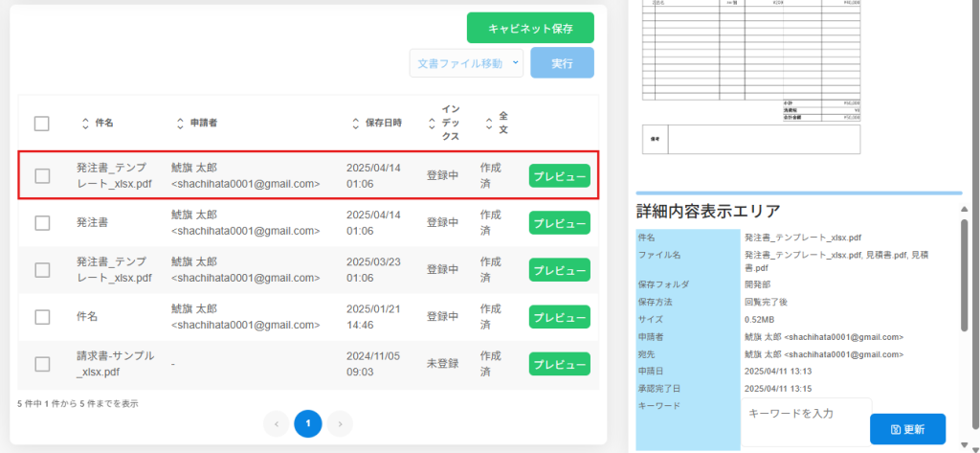Image resolution: width=980 pixels, height=453 pixels.
Task: Go to the next page arrow
Action: click(x=340, y=422)
